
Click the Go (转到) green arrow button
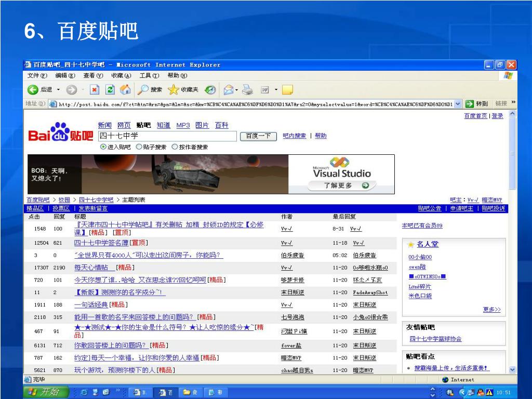pos(476,103)
